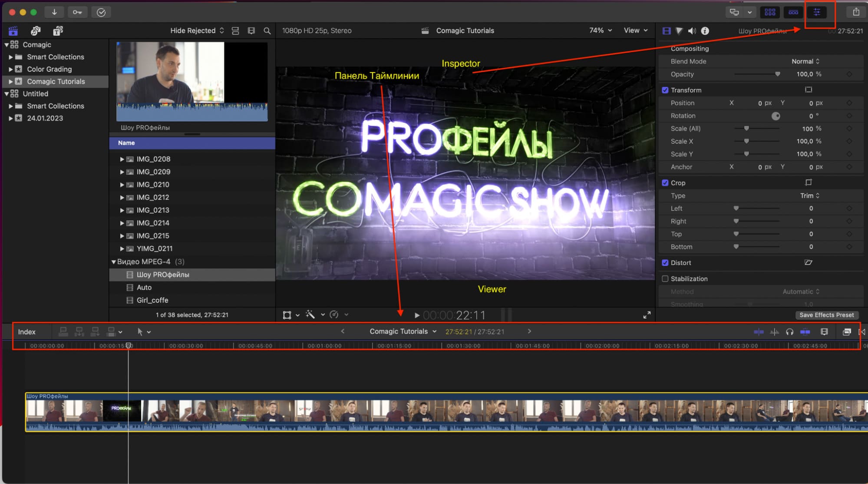This screenshot has height=484, width=868.
Task: Toggle viewer full screen arrows icon
Action: click(647, 315)
